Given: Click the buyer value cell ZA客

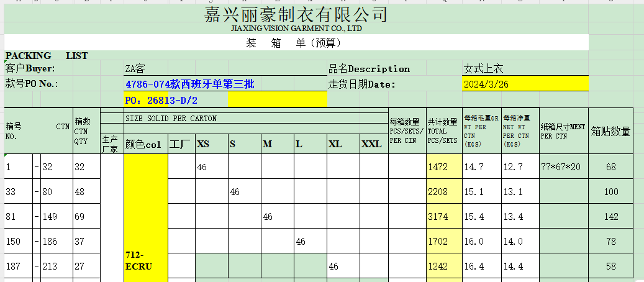Looking at the screenshot, I should [x=135, y=69].
